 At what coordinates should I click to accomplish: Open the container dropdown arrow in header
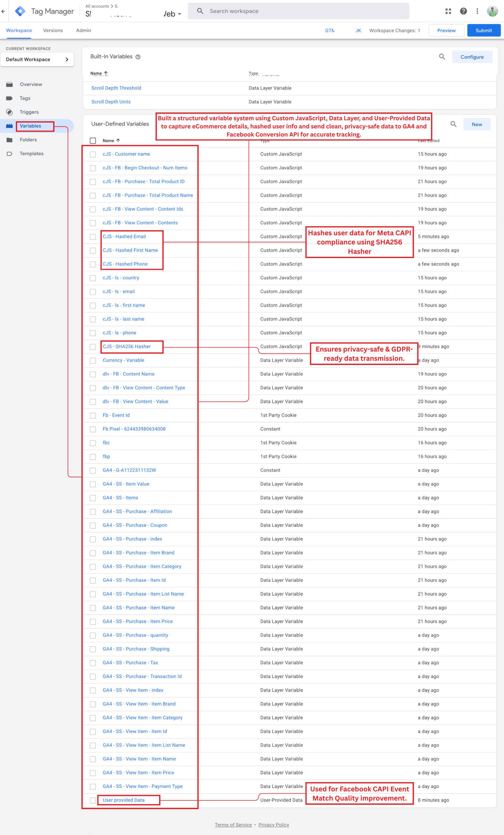(x=179, y=14)
